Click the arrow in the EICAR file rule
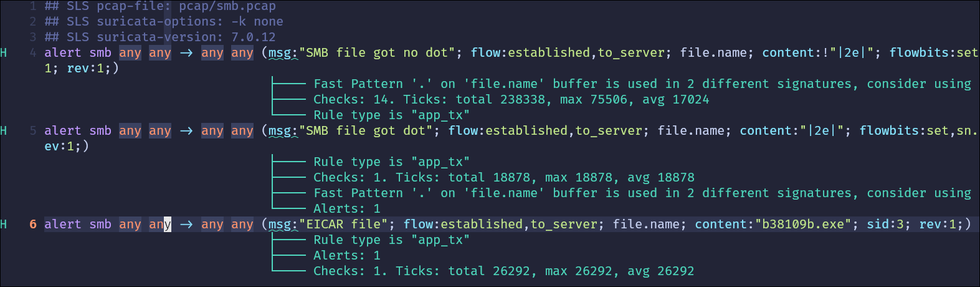Viewport: 980px width, 287px height. coord(186,225)
